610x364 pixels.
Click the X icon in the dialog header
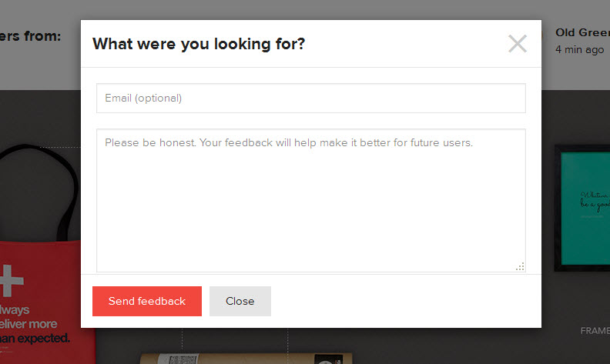point(518,44)
